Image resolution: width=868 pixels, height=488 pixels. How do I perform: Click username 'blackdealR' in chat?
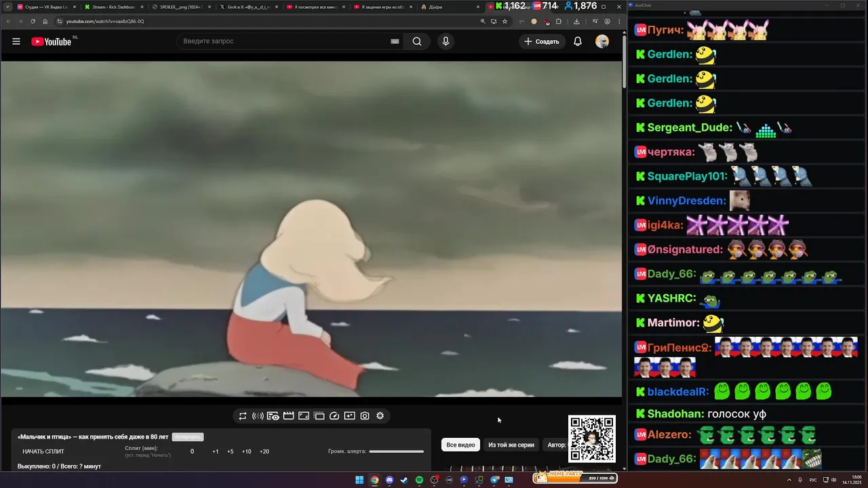coord(677,392)
